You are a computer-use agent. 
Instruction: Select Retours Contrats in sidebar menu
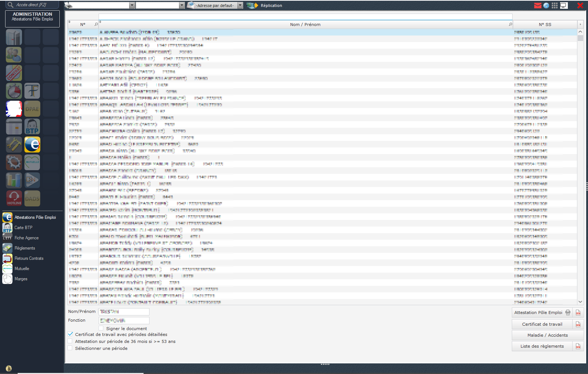[x=29, y=258]
